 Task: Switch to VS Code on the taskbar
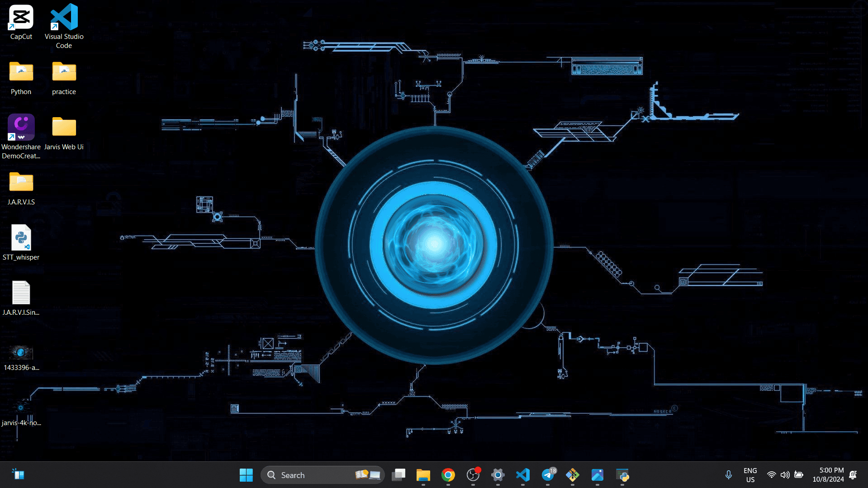click(x=523, y=475)
